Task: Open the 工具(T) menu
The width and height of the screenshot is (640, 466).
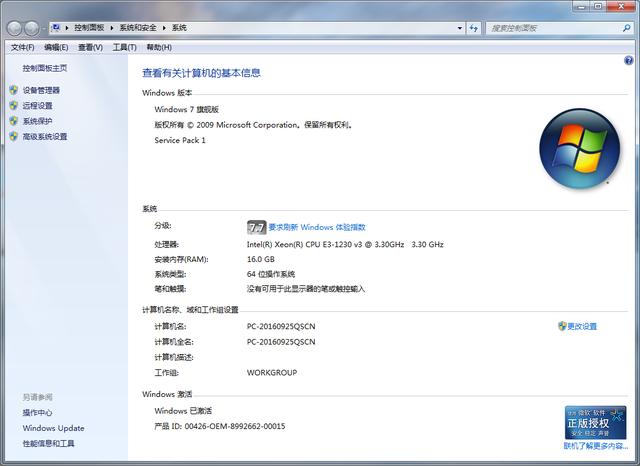Action: point(124,47)
